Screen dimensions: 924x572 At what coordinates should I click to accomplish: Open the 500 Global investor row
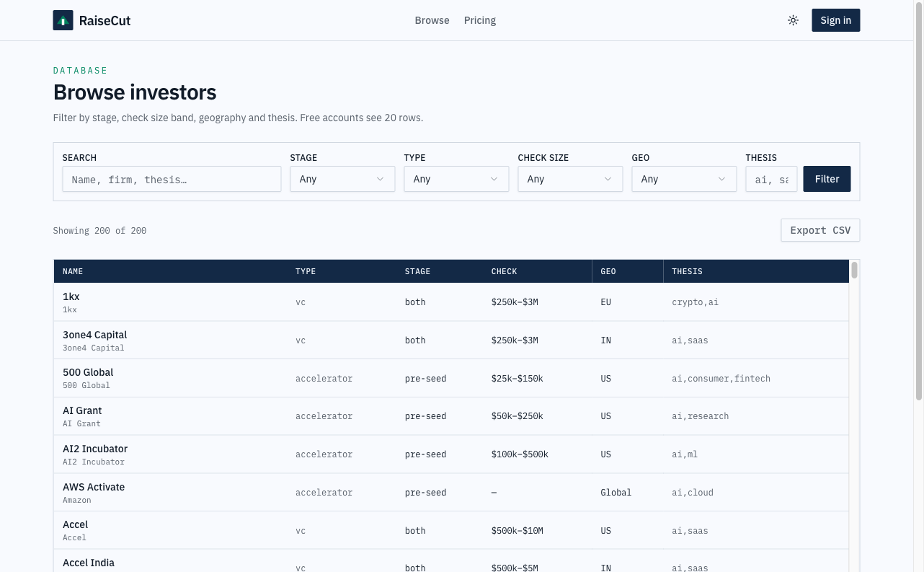pos(451,378)
